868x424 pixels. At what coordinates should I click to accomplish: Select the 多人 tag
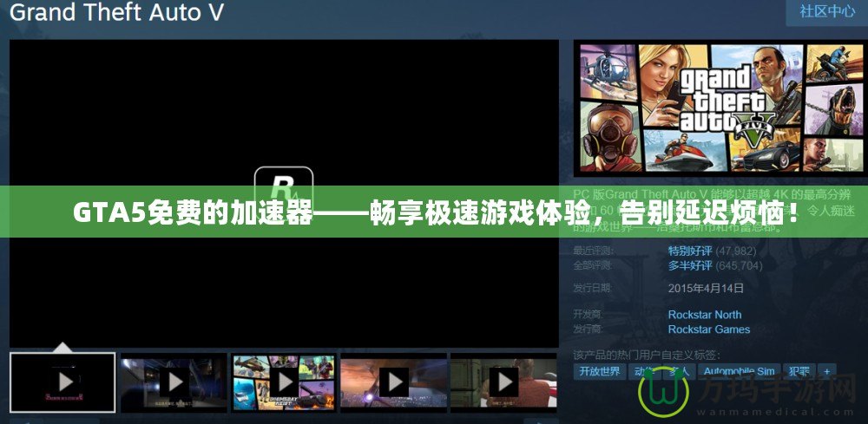[x=678, y=371]
